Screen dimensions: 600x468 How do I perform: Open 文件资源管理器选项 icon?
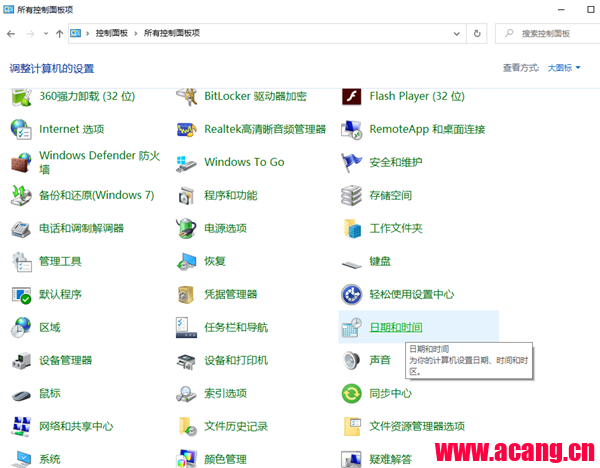352,427
